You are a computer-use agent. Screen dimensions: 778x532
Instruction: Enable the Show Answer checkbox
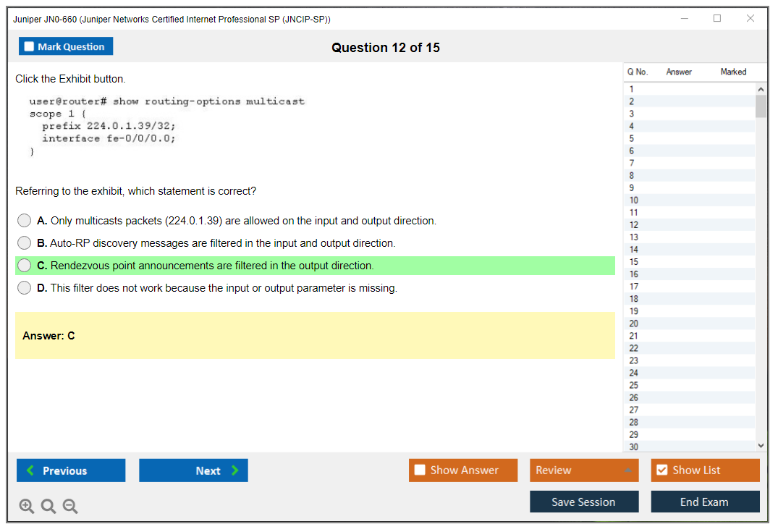tap(420, 470)
